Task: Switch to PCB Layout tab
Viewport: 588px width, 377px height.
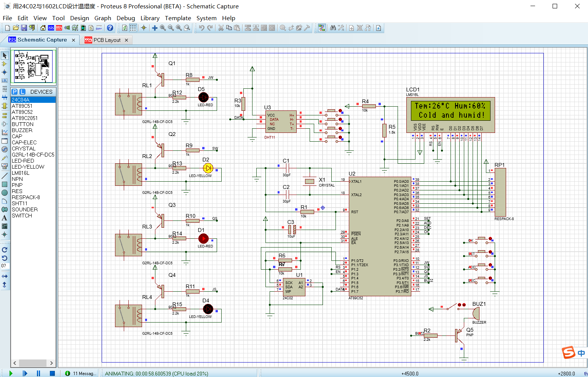Action: (x=107, y=40)
